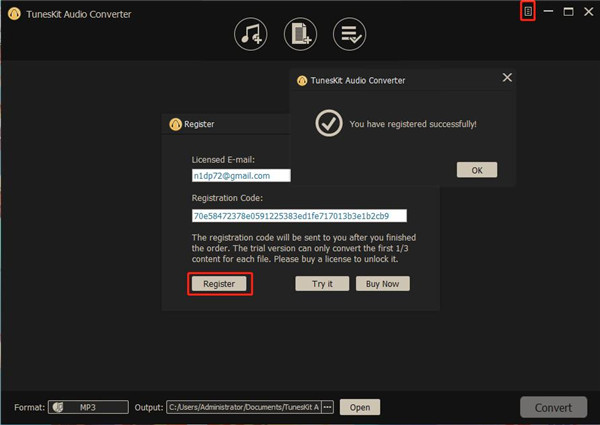600x425 pixels.
Task: Browse output folder with ellipsis button
Action: [327, 407]
